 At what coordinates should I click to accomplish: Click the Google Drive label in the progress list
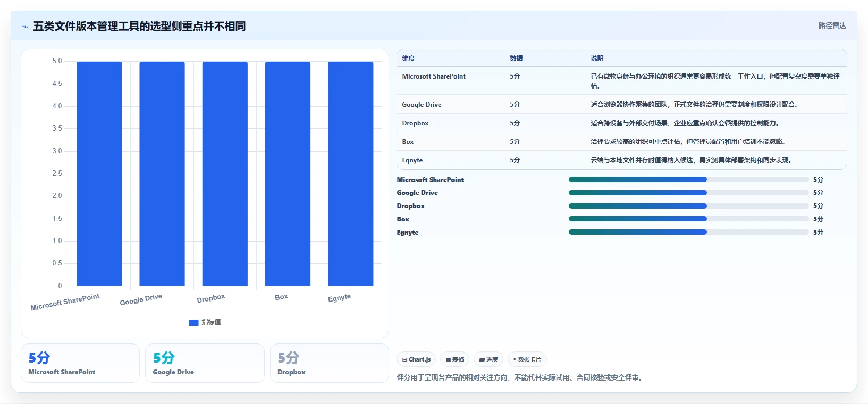click(417, 193)
